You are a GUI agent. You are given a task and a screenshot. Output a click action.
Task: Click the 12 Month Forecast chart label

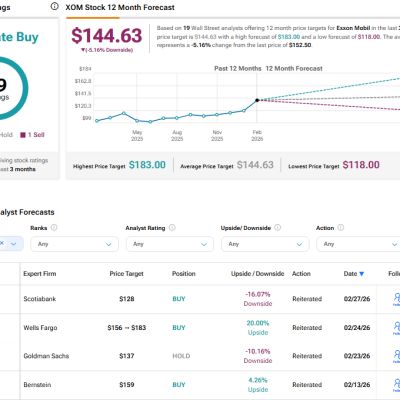coord(294,68)
